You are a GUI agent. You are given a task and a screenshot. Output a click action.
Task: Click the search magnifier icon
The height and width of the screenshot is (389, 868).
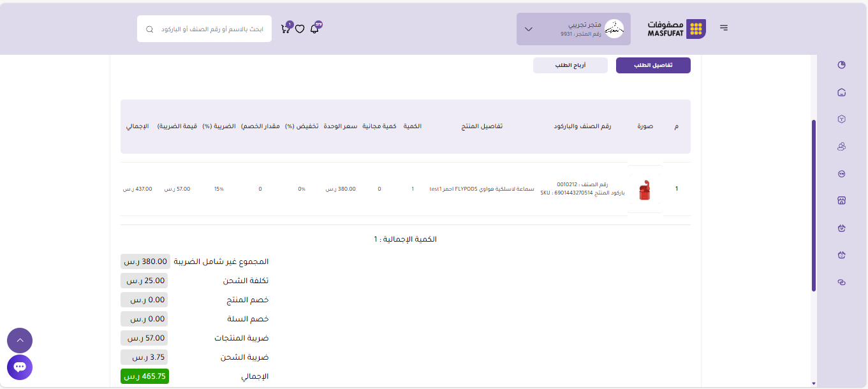point(150,29)
